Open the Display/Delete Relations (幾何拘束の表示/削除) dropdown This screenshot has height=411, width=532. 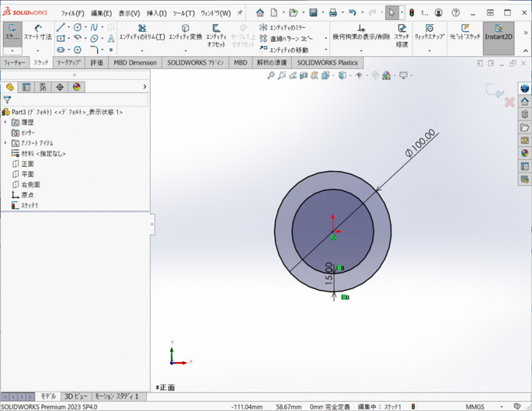click(361, 50)
